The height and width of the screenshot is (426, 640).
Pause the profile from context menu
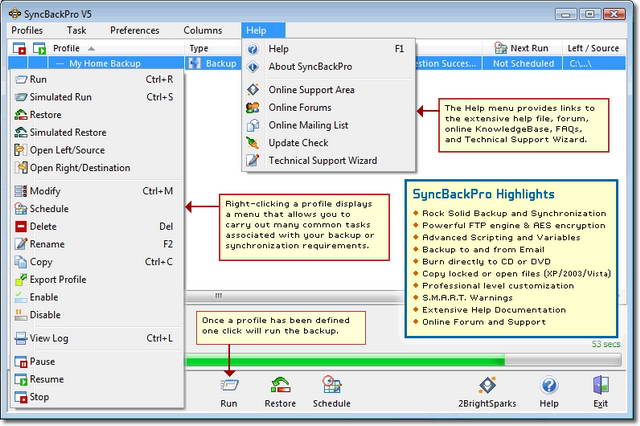[42, 361]
